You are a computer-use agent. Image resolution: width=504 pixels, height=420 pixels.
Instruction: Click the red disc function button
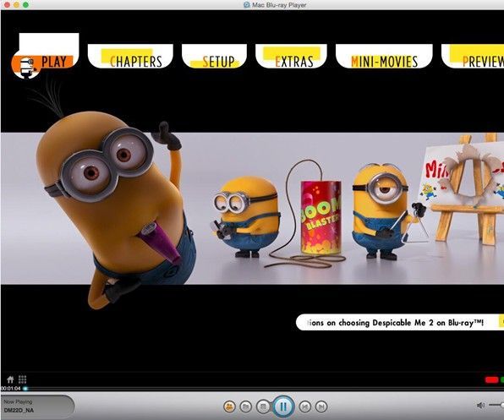(491, 380)
